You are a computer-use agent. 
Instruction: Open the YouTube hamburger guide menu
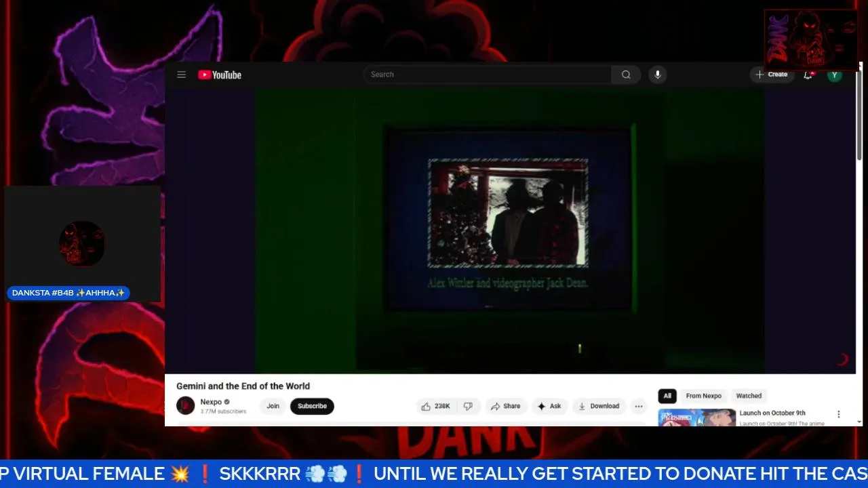click(181, 75)
